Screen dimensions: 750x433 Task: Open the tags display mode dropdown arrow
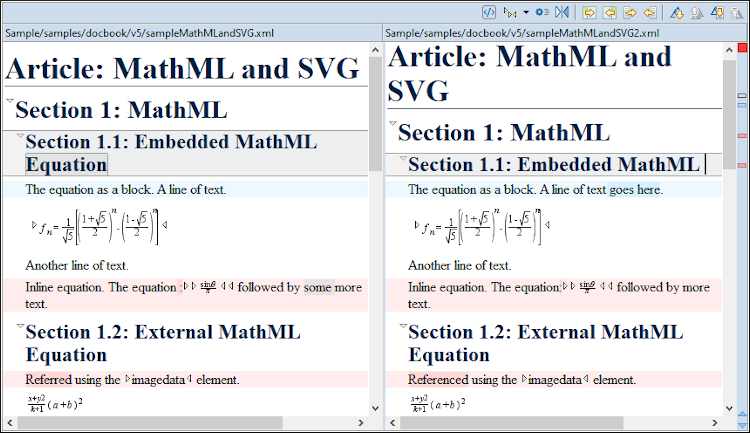[x=526, y=13]
